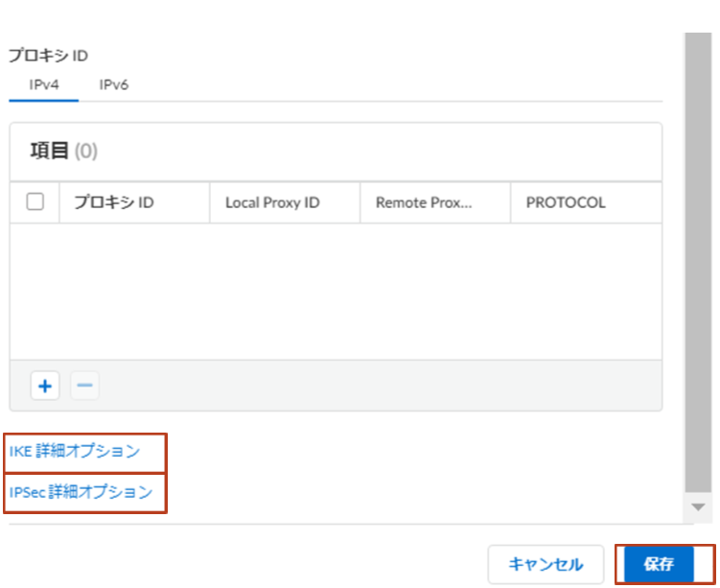Click the scrollbar down arrow

[698, 507]
